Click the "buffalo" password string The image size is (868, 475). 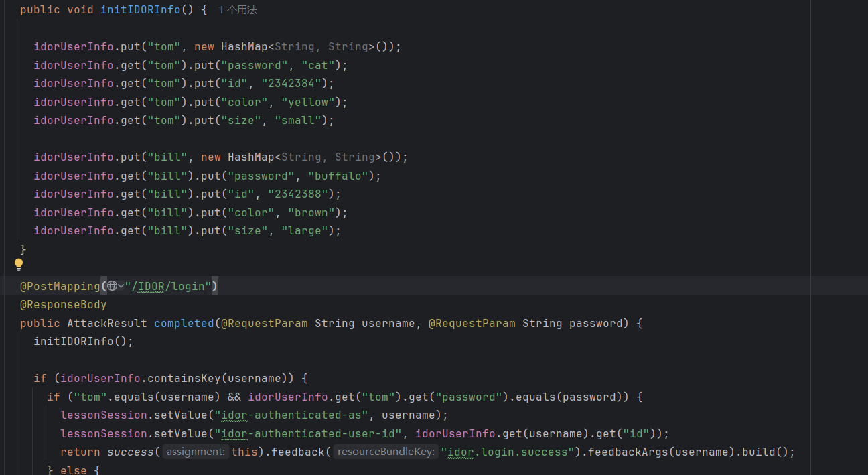pos(341,176)
